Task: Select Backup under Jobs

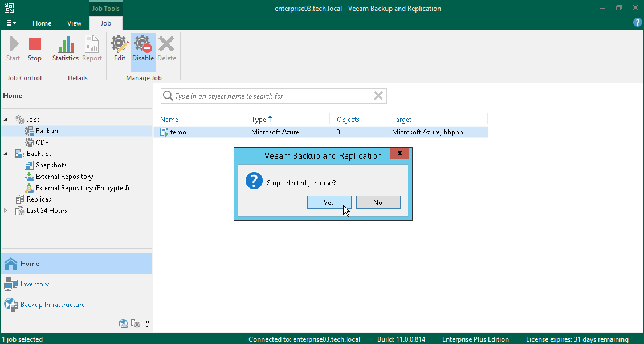Action: 46,131
